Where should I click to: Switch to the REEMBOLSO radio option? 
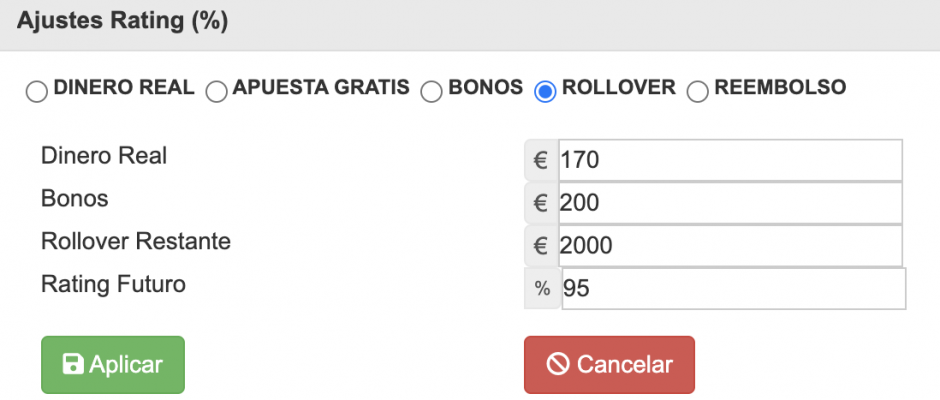[x=698, y=92]
